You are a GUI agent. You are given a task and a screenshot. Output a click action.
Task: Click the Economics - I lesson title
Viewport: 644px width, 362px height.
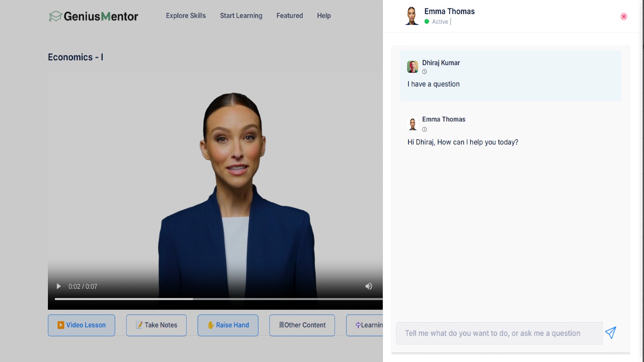click(x=76, y=57)
